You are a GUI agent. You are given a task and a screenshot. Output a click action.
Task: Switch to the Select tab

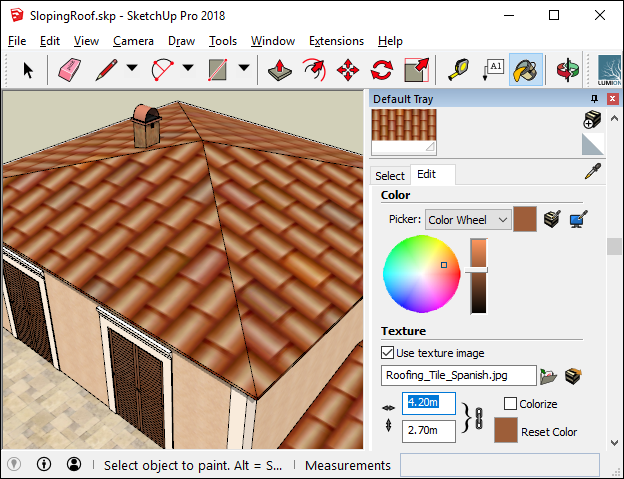point(389,175)
